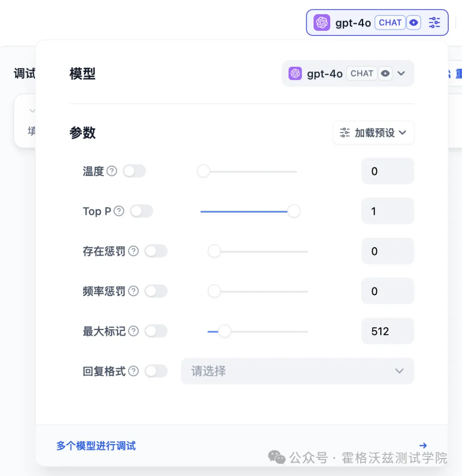The width and height of the screenshot is (462, 476).
Task: Click the CHAT badge in the model selector
Action: tap(390, 23)
